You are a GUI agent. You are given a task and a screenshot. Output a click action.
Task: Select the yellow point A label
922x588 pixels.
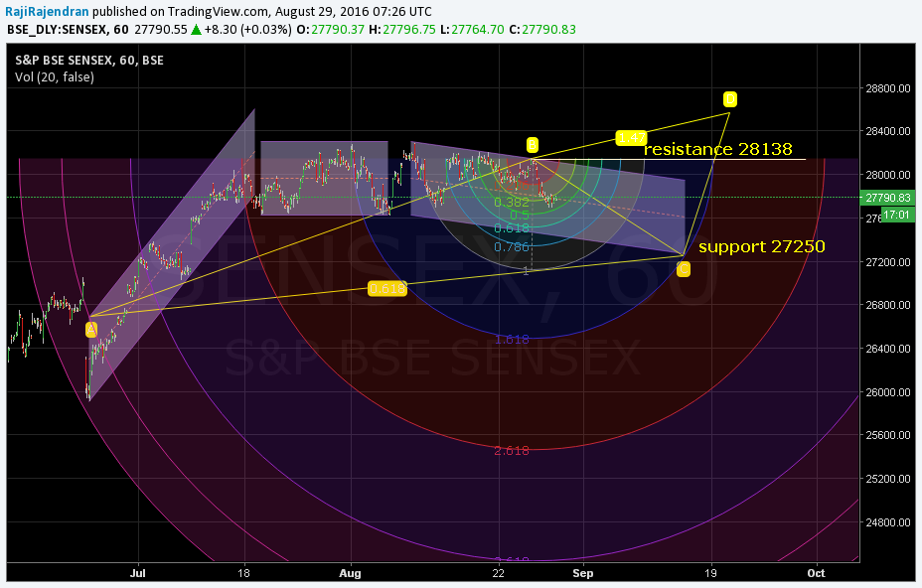point(91,330)
